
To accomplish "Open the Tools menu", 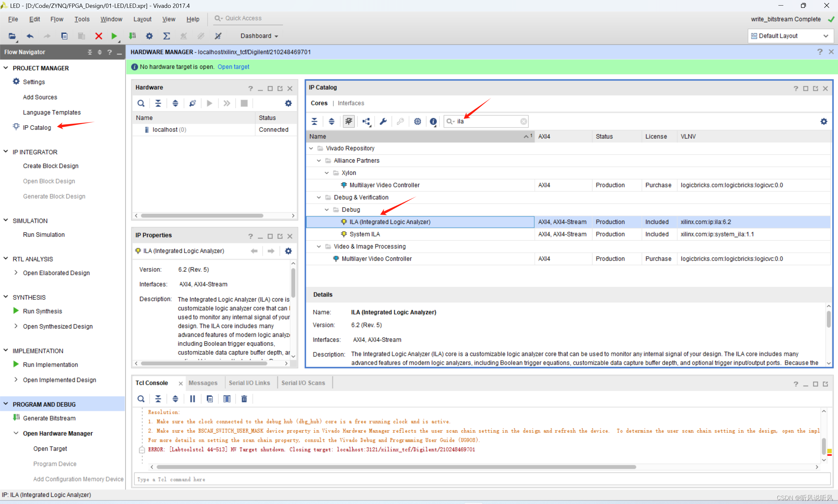I will pos(82,19).
